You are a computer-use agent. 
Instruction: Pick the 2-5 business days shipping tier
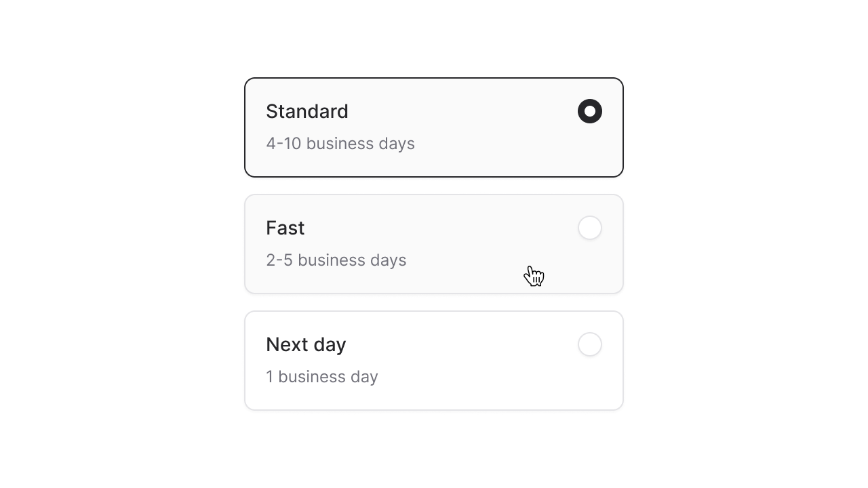(x=434, y=245)
